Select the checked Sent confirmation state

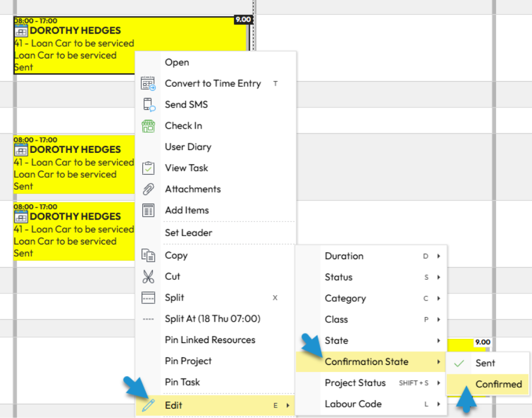485,363
